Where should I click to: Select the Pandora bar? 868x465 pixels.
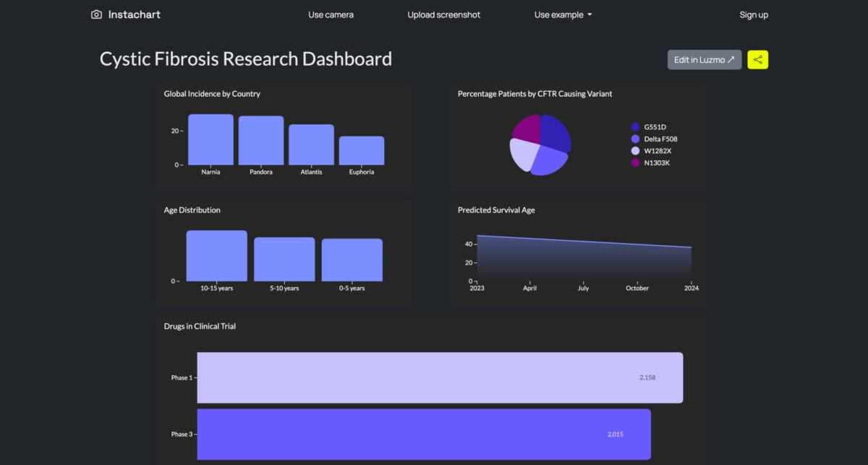coord(261,140)
